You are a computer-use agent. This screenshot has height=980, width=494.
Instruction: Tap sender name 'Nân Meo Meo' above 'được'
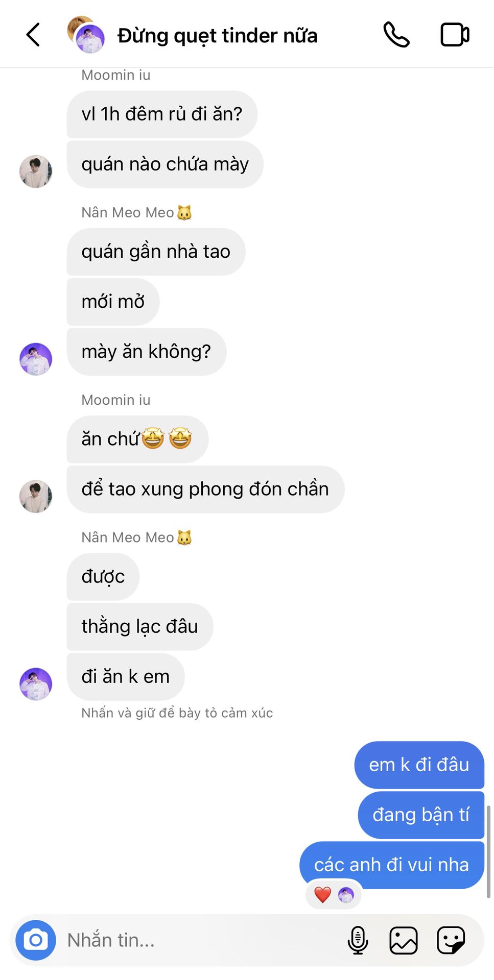128,537
